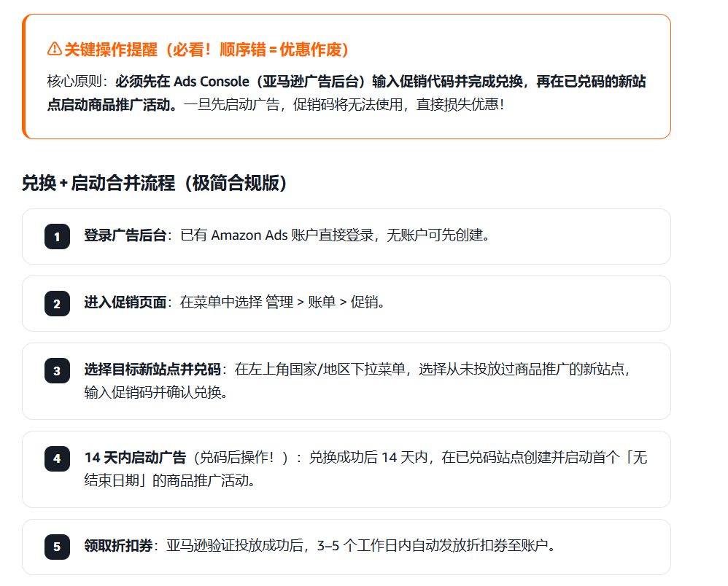Click the bold label 进入促销页面

(x=125, y=302)
